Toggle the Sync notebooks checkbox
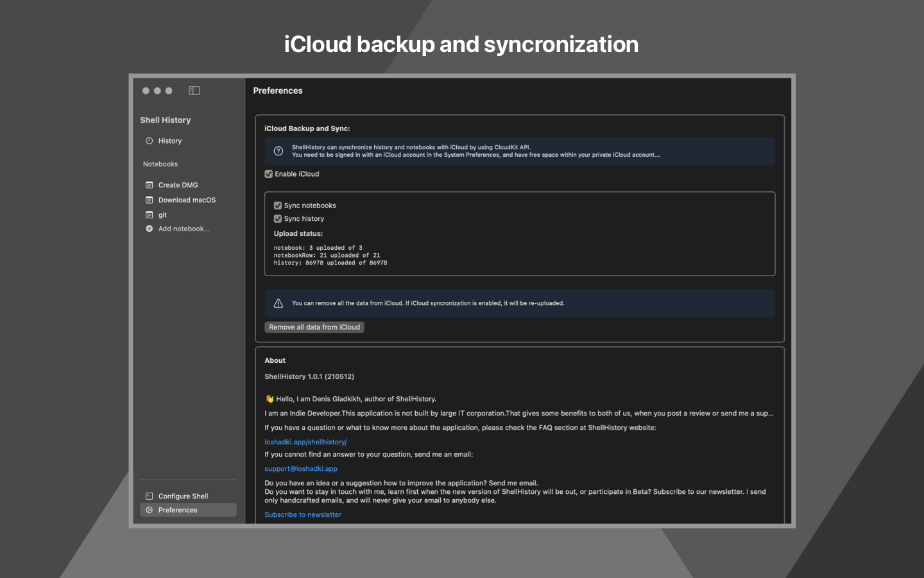This screenshot has height=578, width=924. click(x=278, y=206)
